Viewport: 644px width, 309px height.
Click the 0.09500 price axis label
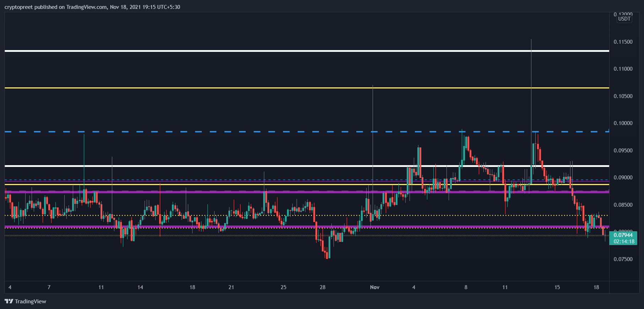pos(623,151)
